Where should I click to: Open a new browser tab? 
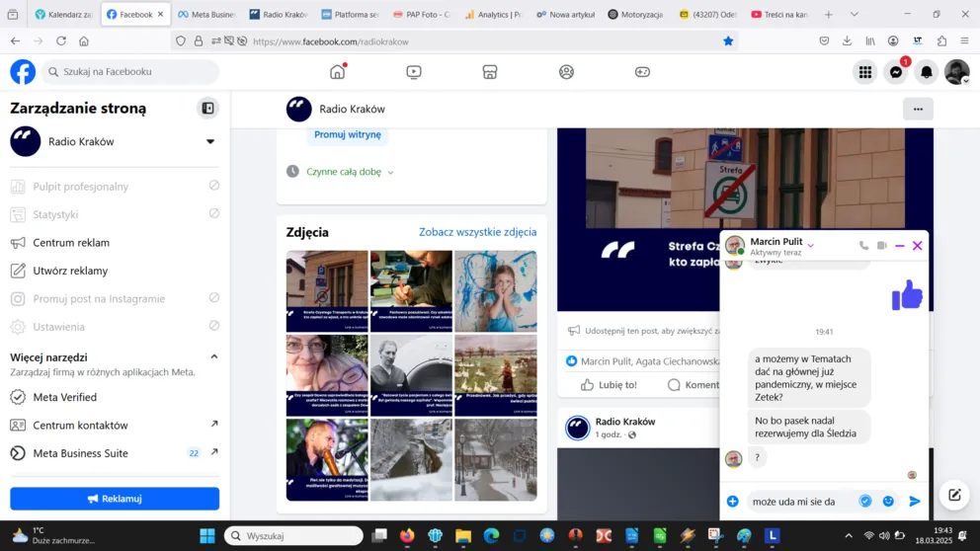[828, 15]
